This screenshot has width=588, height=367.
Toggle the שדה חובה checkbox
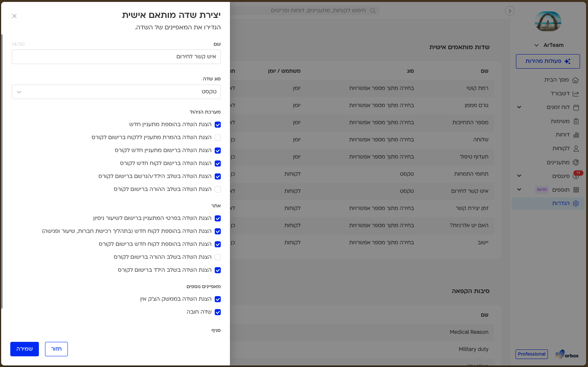(x=218, y=312)
